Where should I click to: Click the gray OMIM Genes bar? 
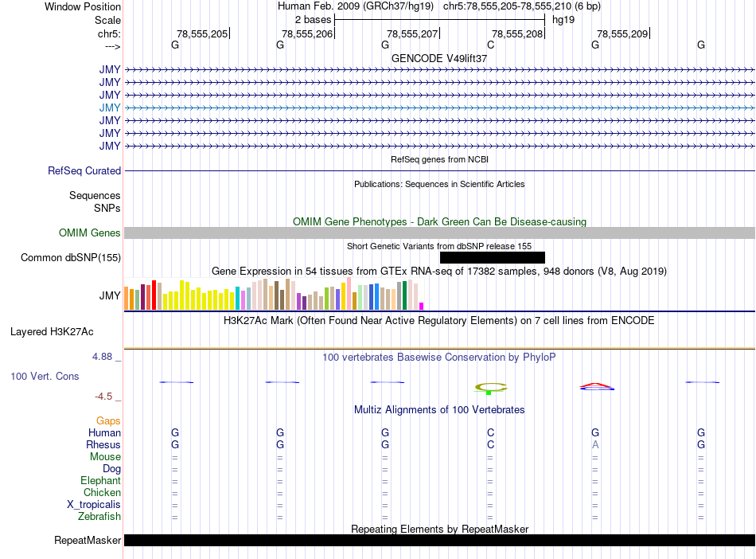[x=439, y=233]
